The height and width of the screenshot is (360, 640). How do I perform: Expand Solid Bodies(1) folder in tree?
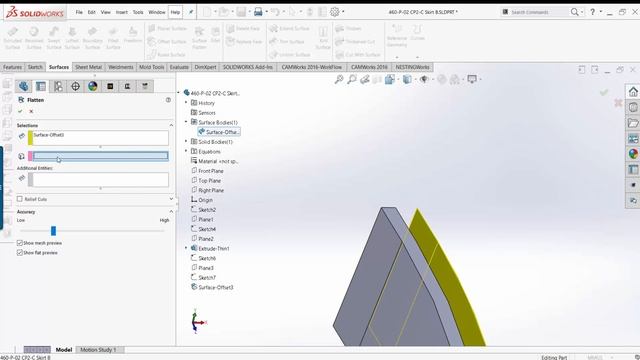click(x=186, y=142)
